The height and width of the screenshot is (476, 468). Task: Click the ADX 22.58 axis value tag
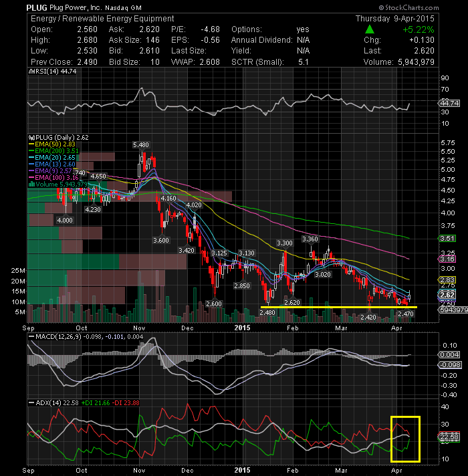(449, 437)
